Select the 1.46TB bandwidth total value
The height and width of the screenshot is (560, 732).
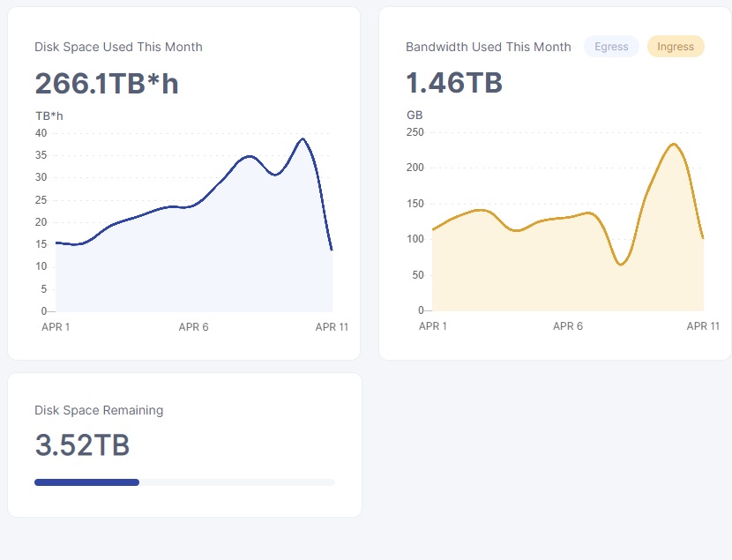pyautogui.click(x=454, y=83)
